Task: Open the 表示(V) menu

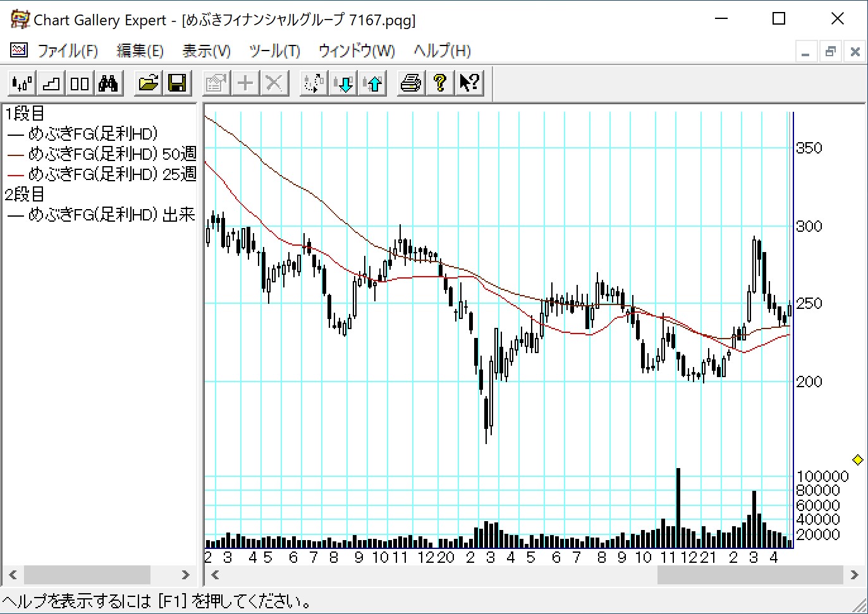Action: point(206,51)
